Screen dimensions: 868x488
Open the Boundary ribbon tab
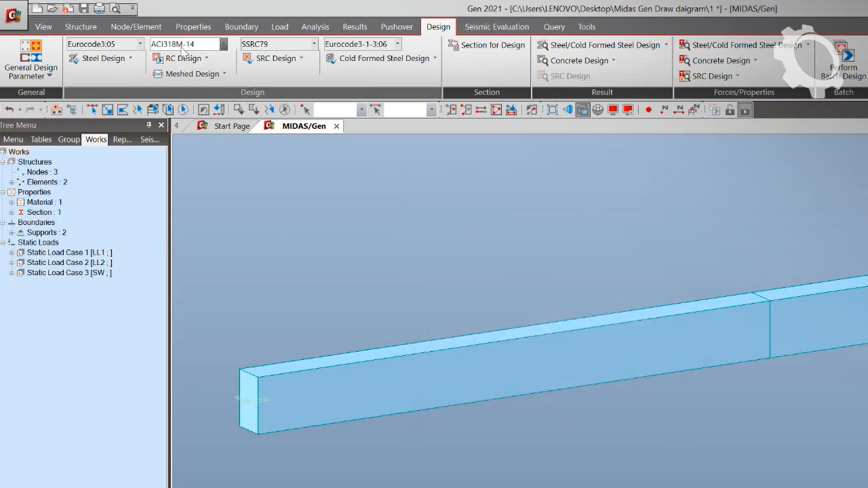pyautogui.click(x=241, y=26)
